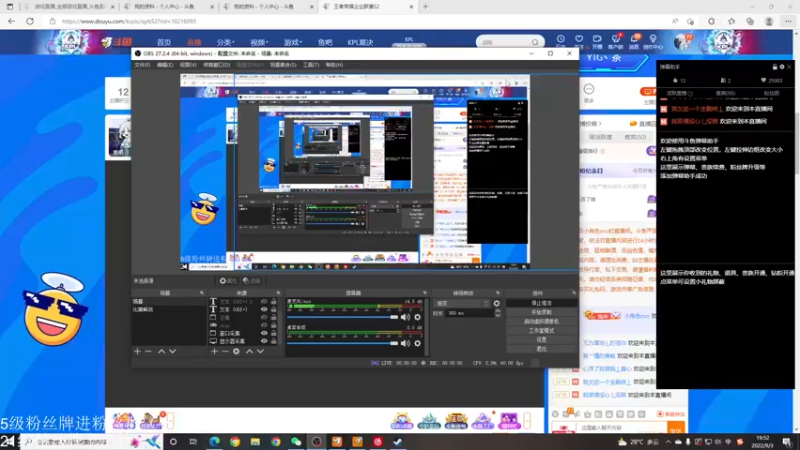This screenshot has width=800, height=450.
Task: Pop out the Audio Mixer dock panel
Action: tap(424, 293)
